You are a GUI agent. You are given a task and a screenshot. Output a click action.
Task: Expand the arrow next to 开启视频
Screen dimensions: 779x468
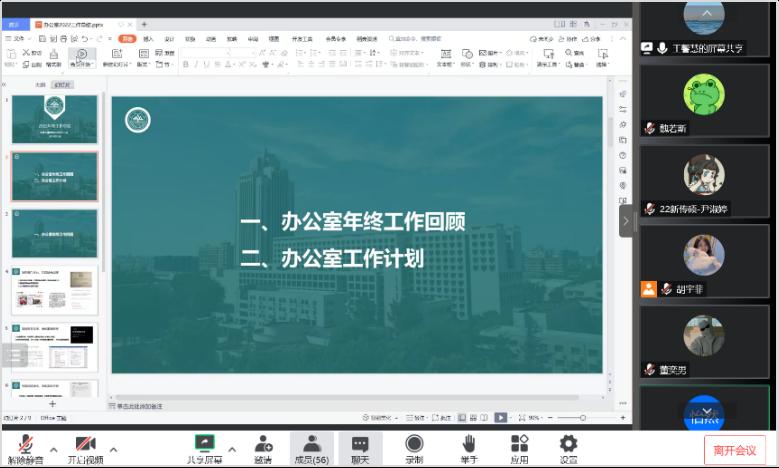(113, 447)
